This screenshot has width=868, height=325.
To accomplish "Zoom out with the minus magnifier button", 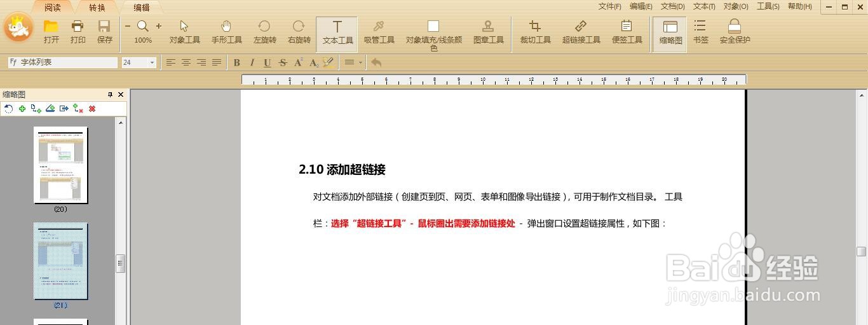I will pyautogui.click(x=127, y=26).
